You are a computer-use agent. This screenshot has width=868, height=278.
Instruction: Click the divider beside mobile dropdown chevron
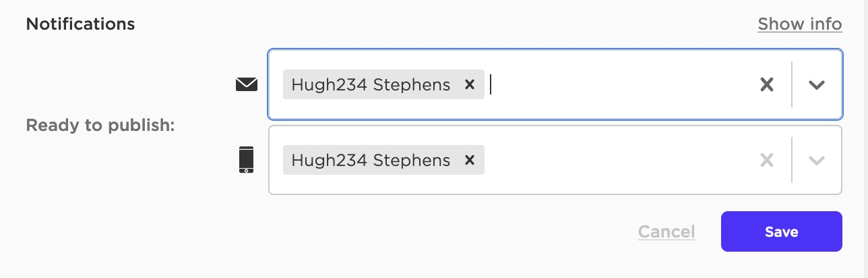792,160
